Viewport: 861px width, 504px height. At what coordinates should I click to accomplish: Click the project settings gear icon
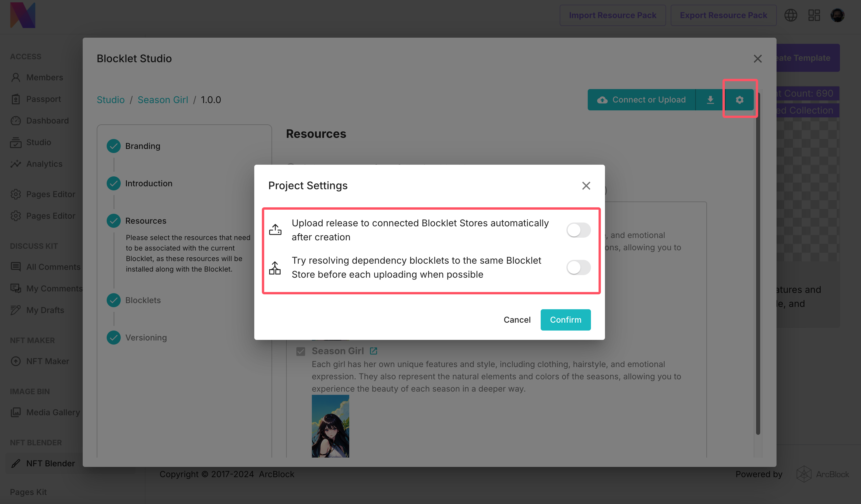tap(739, 100)
